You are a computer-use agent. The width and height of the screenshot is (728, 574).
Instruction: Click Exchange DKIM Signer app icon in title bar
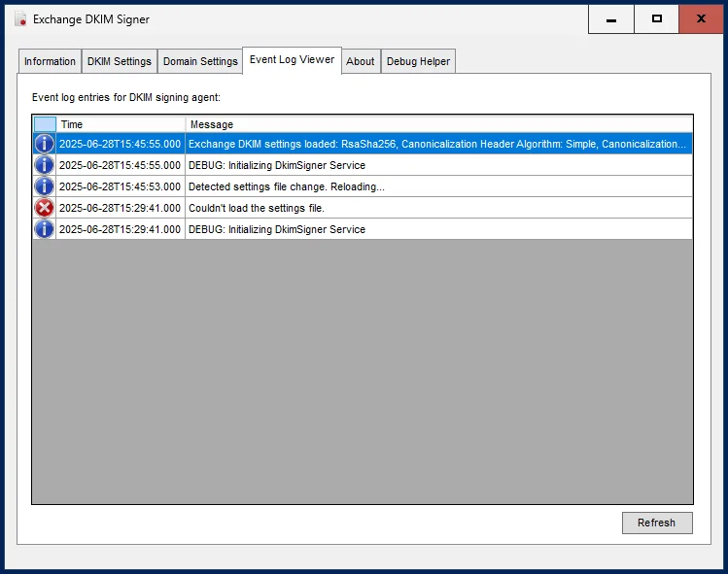tap(20, 19)
